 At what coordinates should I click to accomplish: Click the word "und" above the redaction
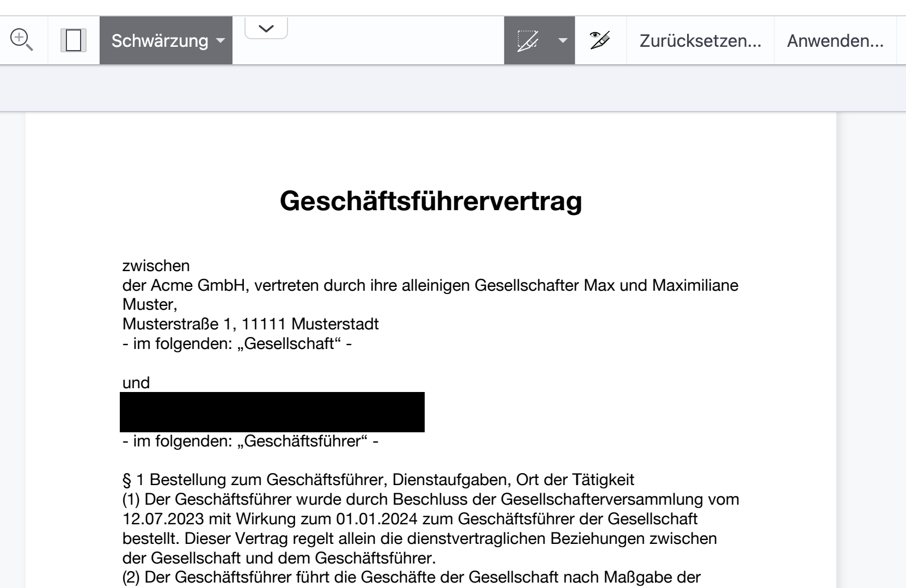tap(136, 383)
